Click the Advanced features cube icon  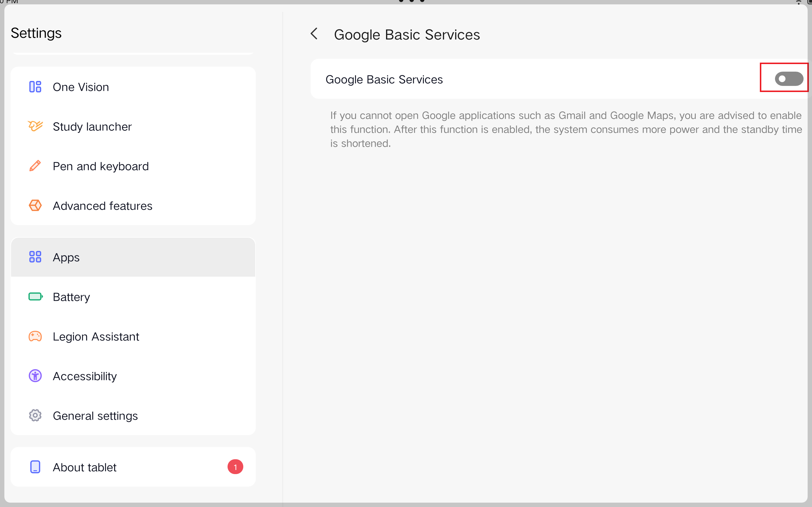(x=35, y=206)
